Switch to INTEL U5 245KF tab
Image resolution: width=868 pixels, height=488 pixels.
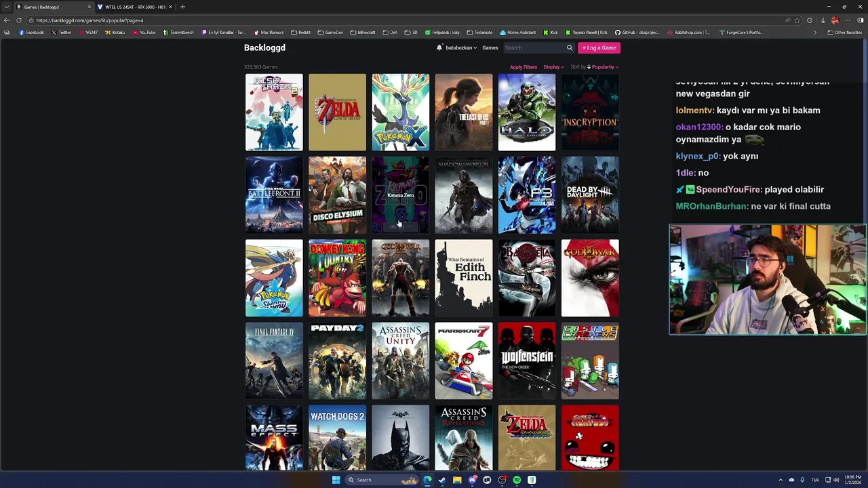pos(134,7)
